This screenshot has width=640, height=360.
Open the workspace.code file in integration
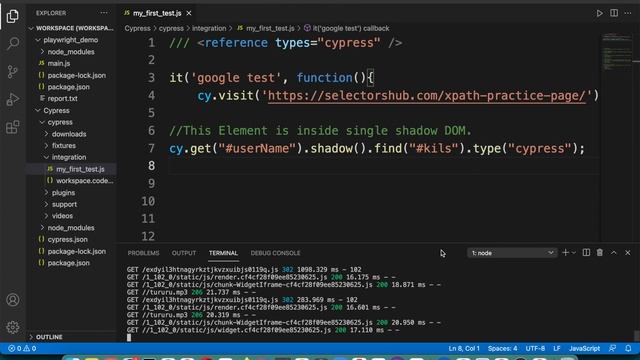tap(84, 181)
